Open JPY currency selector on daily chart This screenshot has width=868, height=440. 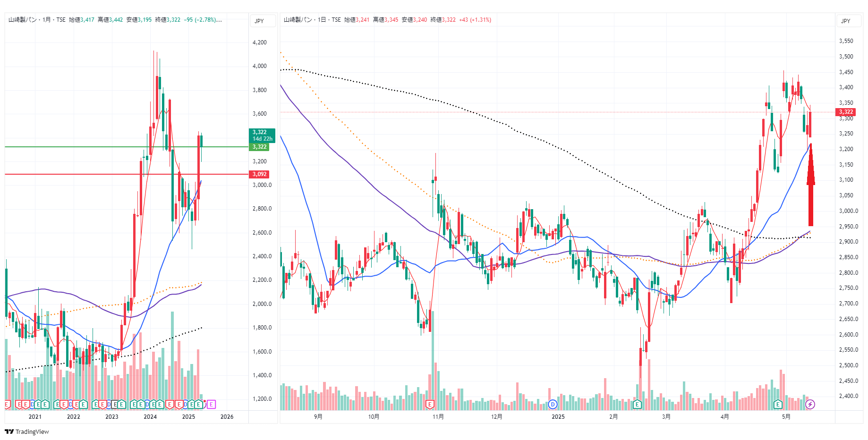(849, 21)
